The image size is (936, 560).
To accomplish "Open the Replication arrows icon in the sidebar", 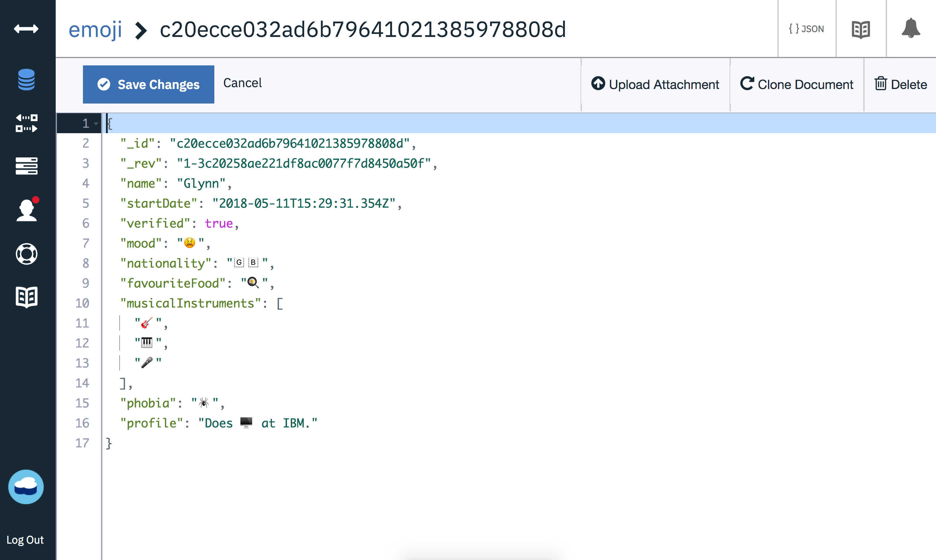I will coord(26,124).
